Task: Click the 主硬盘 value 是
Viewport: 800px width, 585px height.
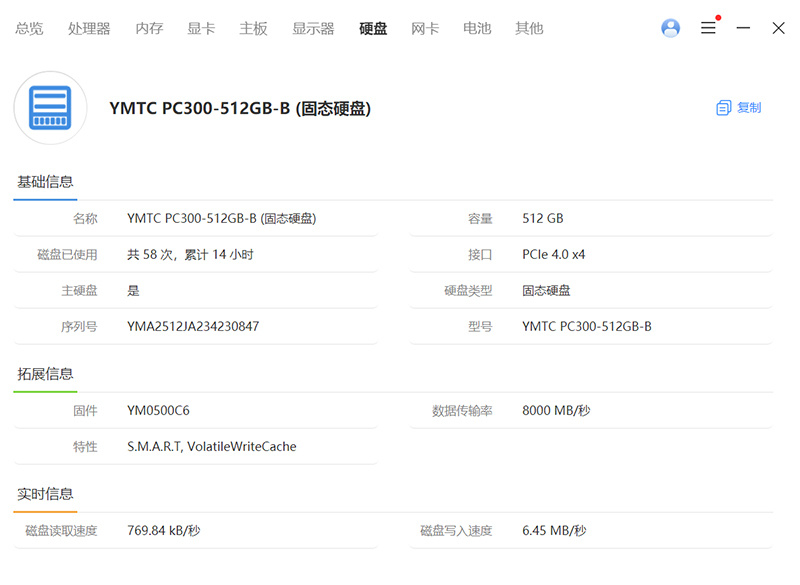Action: tap(133, 291)
